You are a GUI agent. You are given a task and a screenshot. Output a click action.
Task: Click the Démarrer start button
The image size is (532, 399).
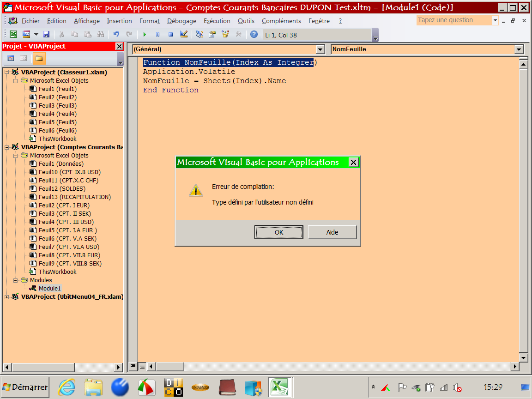pyautogui.click(x=25, y=387)
